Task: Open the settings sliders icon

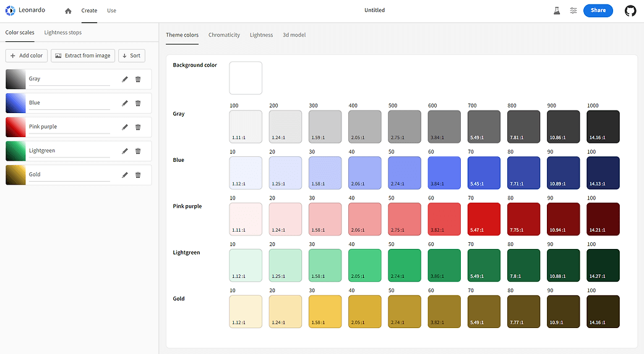Action: 573,11
